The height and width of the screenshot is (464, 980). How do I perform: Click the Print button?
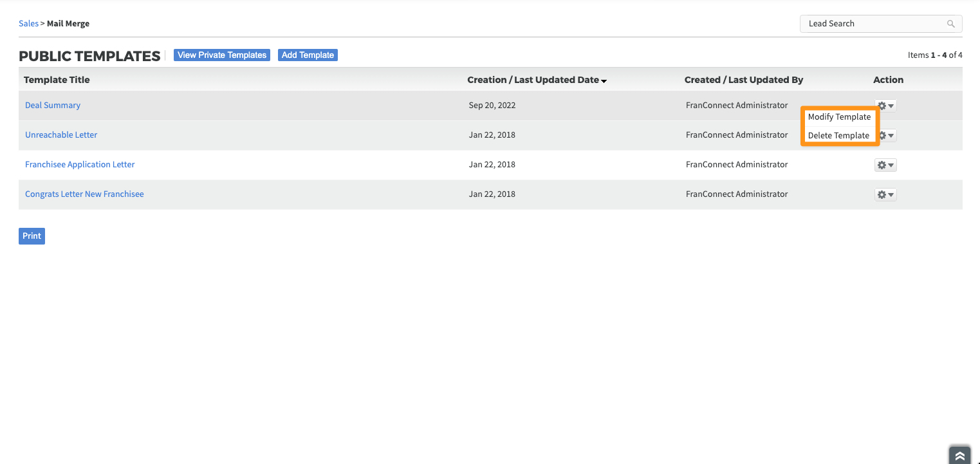pyautogui.click(x=32, y=236)
